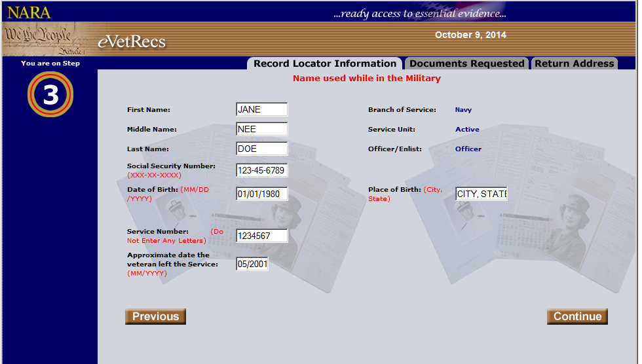Click the Social Security Number label
Image resolution: width=642 pixels, height=364 pixels.
click(x=171, y=166)
